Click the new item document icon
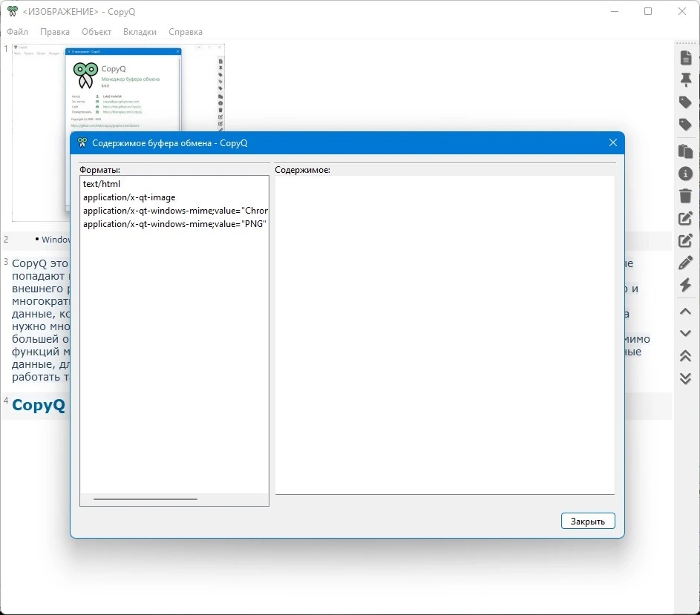700x615 pixels. 686,58
